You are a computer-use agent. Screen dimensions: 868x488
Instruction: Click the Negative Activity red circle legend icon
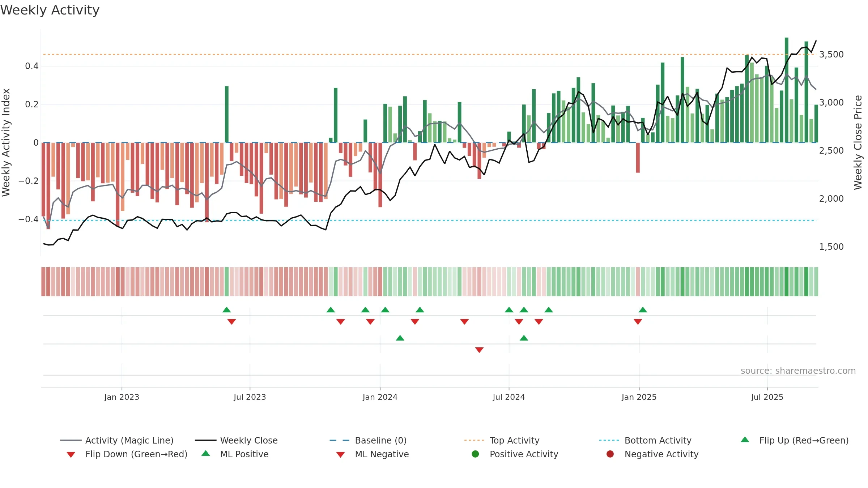click(x=610, y=454)
